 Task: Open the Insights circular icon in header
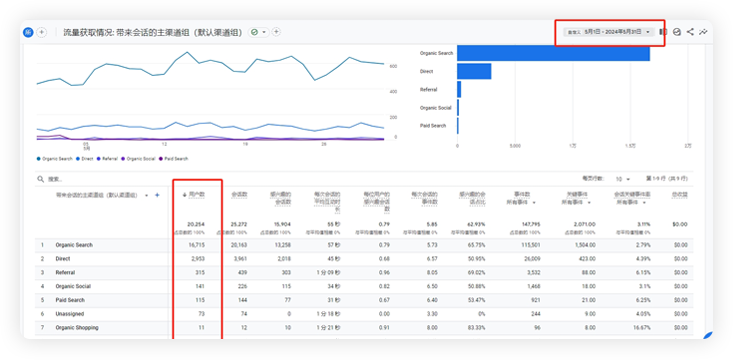[676, 32]
